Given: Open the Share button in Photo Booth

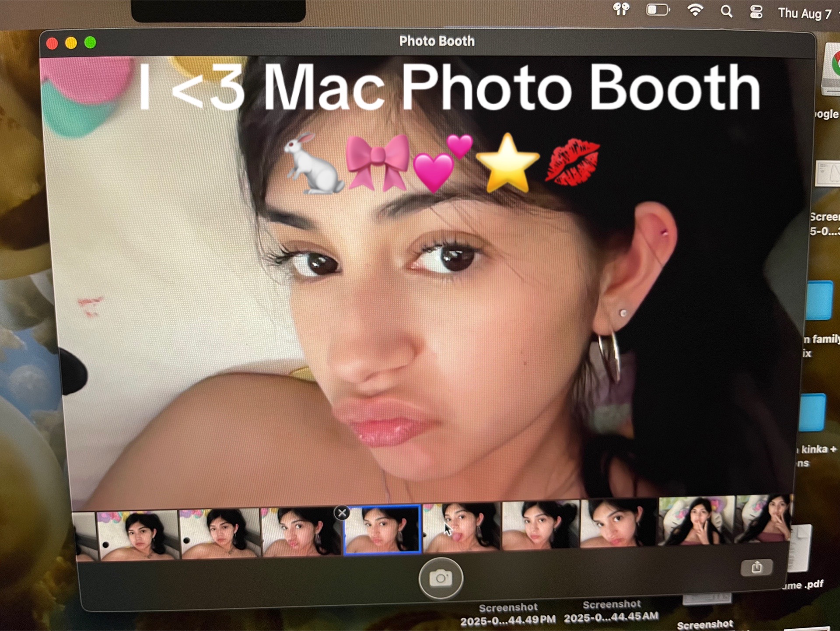Looking at the screenshot, I should 756,567.
